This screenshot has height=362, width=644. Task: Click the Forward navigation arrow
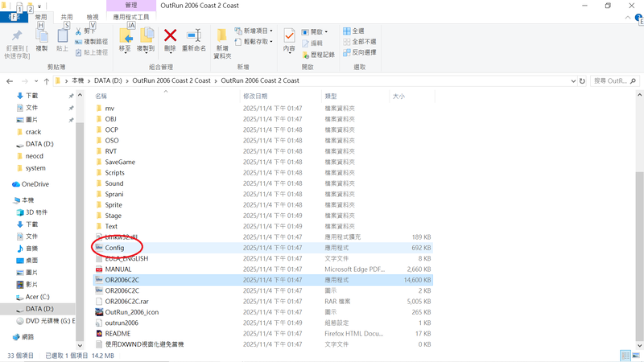pyautogui.click(x=25, y=81)
